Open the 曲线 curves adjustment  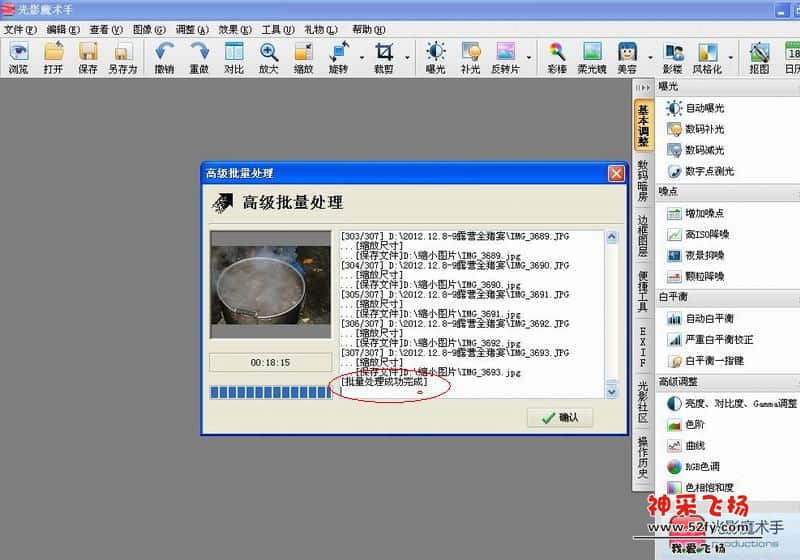click(x=685, y=445)
